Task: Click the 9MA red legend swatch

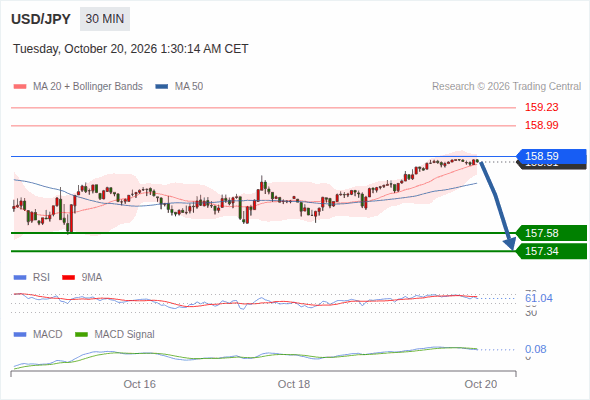Action: (x=68, y=278)
